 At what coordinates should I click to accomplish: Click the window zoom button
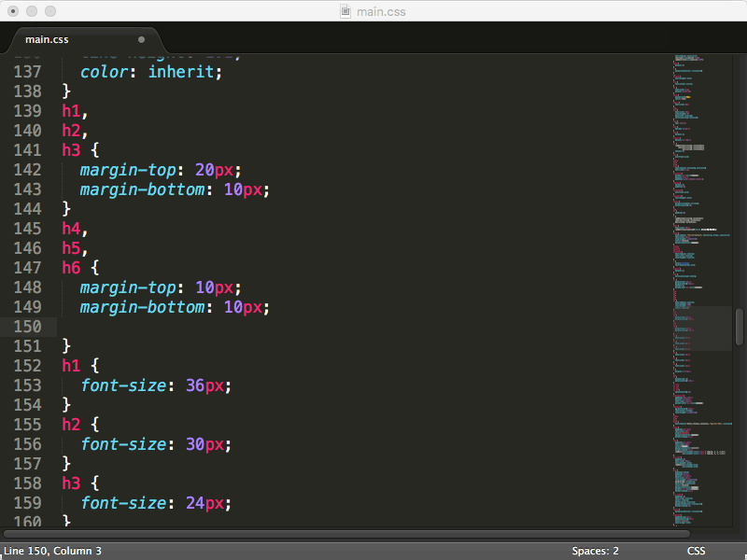tap(50, 11)
